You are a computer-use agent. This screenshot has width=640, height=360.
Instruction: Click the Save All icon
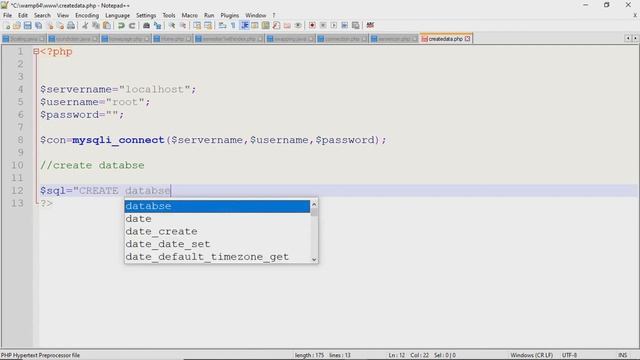pyautogui.click(x=38, y=26)
